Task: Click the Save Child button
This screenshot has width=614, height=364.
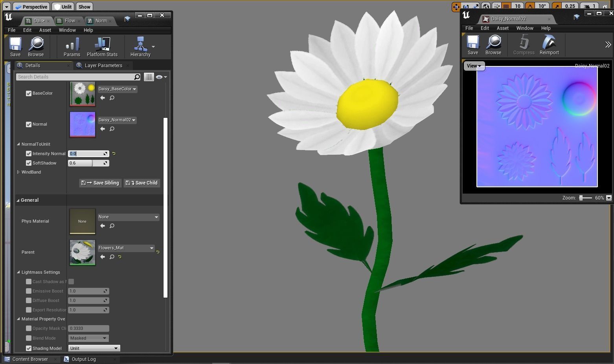Action: click(142, 183)
